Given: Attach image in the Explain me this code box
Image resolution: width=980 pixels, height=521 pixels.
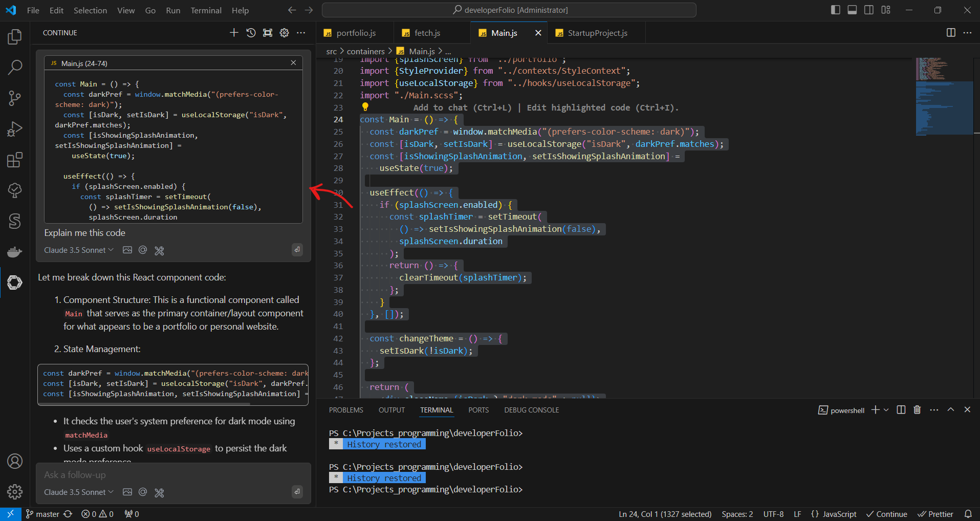Looking at the screenshot, I should [127, 250].
